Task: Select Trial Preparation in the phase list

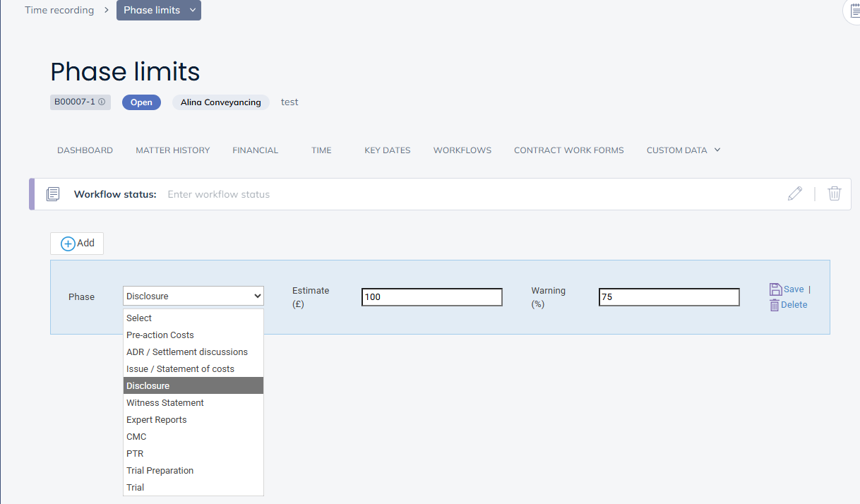Action: click(160, 471)
